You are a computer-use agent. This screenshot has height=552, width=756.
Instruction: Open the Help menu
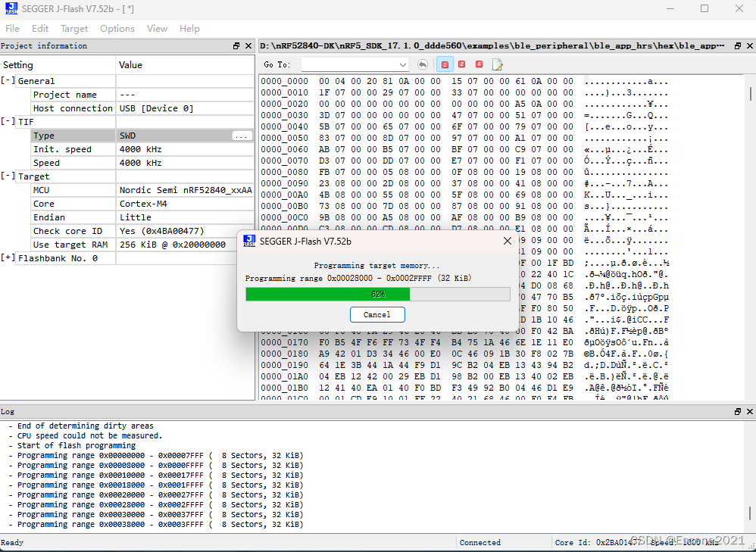tap(189, 29)
